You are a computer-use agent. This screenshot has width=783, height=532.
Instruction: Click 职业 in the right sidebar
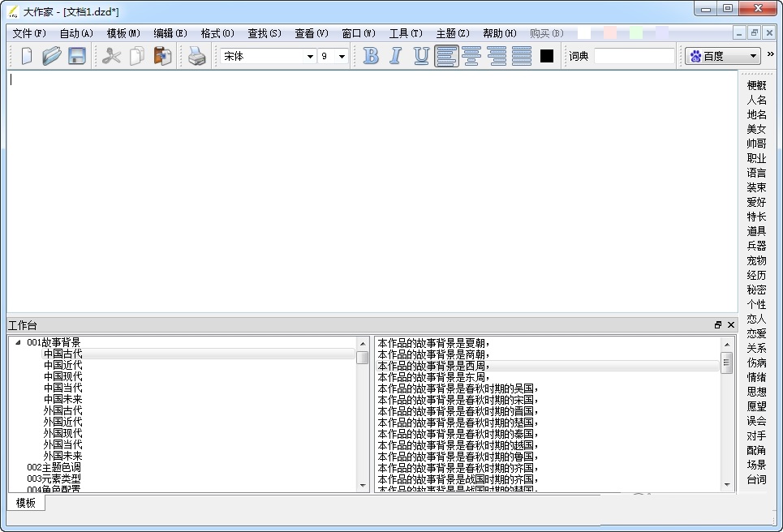(x=756, y=158)
